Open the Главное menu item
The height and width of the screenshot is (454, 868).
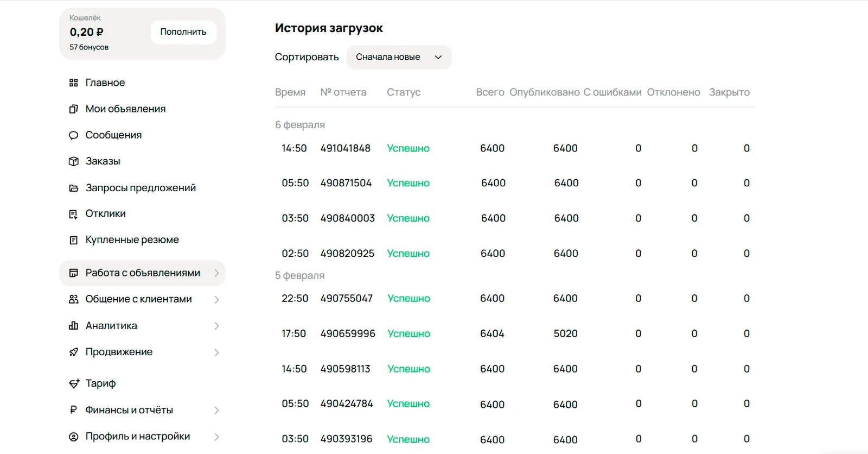pos(105,83)
